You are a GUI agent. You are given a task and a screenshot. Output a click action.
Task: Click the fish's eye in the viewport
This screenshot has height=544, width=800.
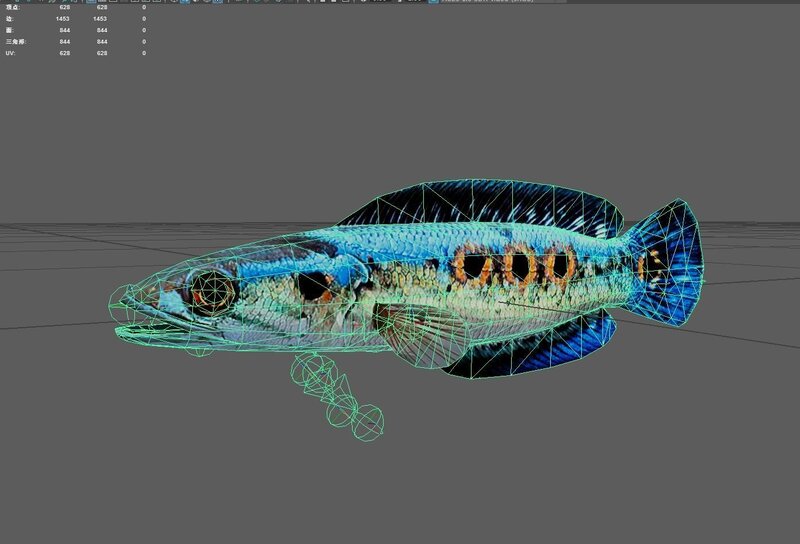213,289
